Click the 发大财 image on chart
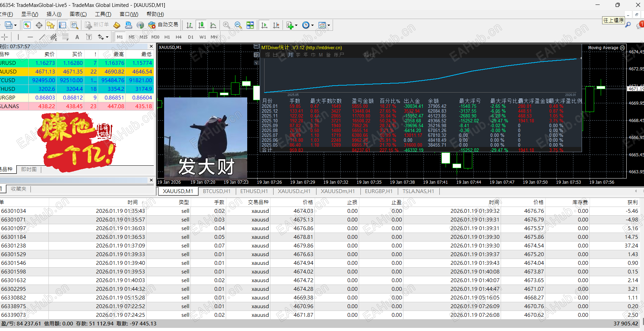 point(206,138)
